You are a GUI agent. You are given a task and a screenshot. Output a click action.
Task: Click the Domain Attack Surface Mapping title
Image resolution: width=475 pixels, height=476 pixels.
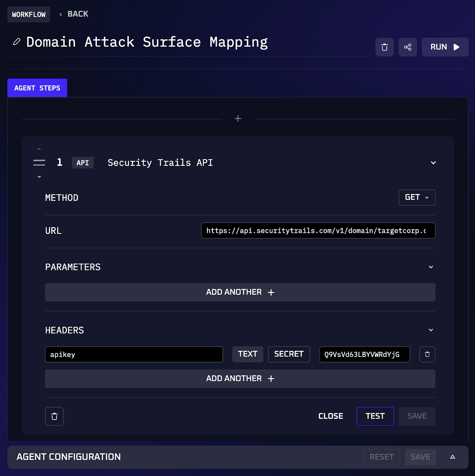(x=147, y=42)
